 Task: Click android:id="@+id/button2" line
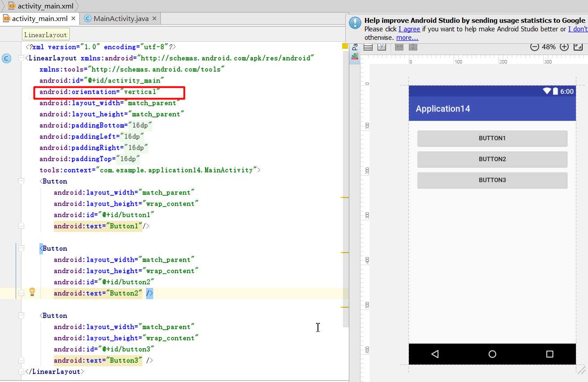(x=104, y=282)
